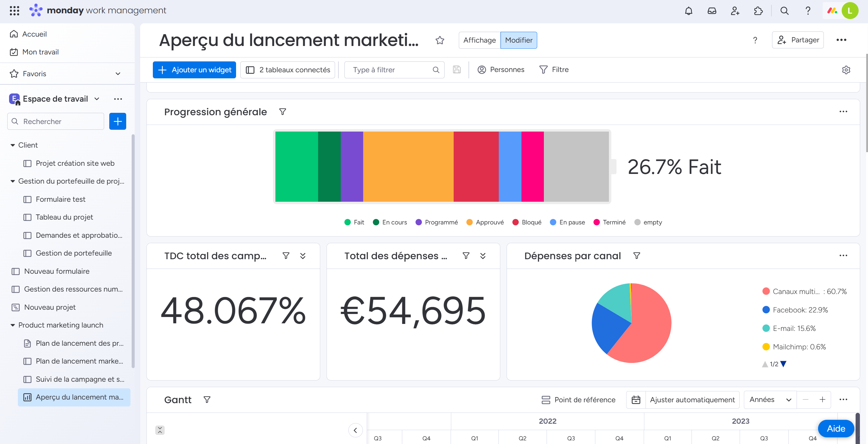868x444 pixels.
Task: Click the Approuvé orange segment in progress bar
Action: tap(408, 167)
